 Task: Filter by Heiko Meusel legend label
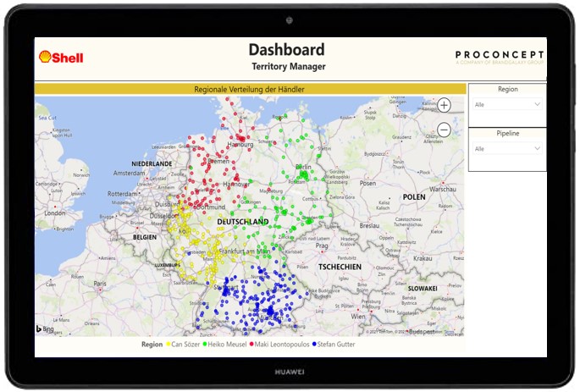coord(227,345)
